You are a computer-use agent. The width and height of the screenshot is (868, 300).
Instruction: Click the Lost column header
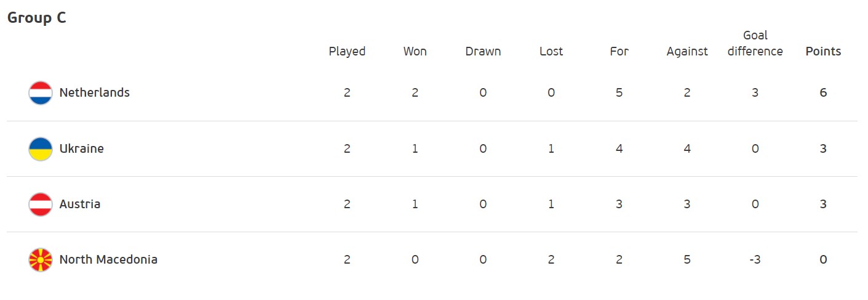click(551, 52)
